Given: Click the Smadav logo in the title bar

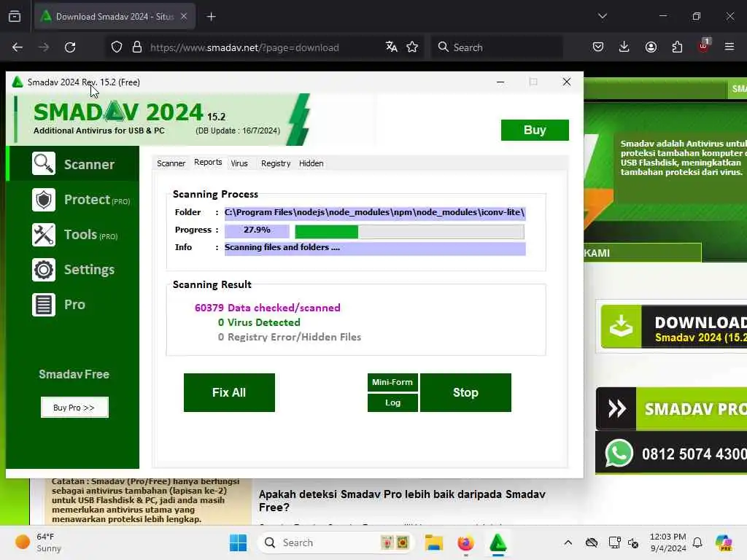Looking at the screenshot, I should point(18,82).
